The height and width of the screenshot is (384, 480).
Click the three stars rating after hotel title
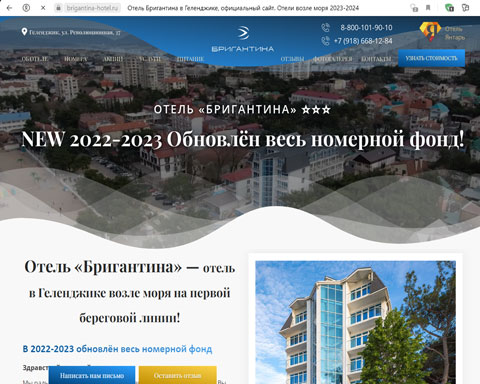click(x=316, y=110)
